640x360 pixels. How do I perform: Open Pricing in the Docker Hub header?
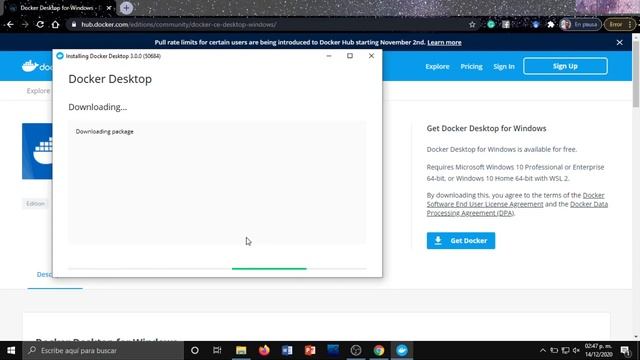click(x=471, y=67)
